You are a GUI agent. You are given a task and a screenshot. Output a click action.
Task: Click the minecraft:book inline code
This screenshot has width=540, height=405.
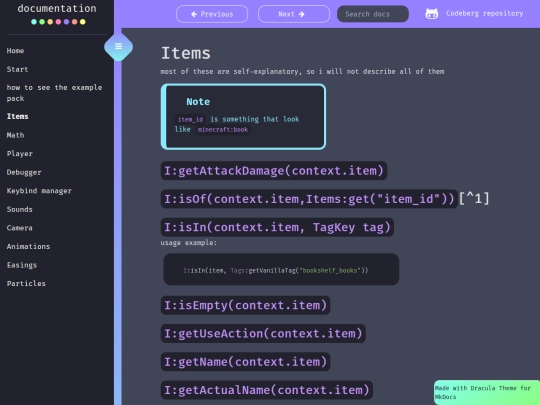coord(223,130)
